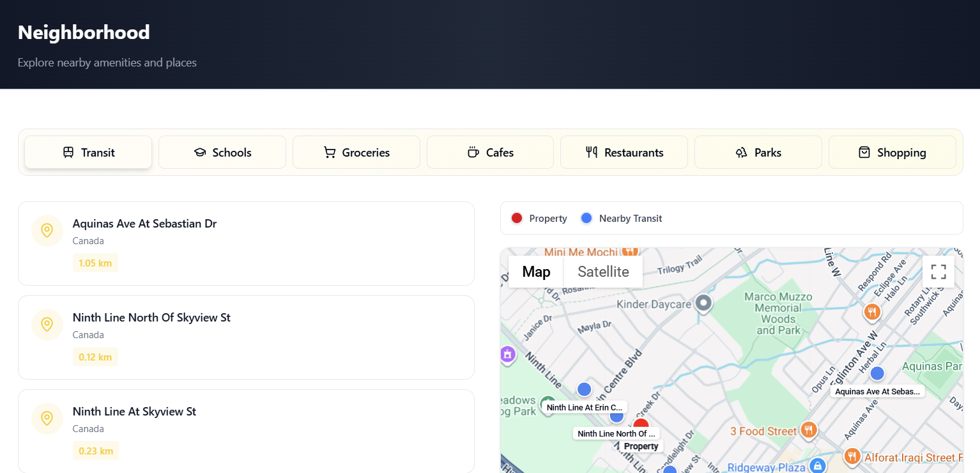The image size is (980, 473).
Task: Click the Alforat Iraqi Street Food pin
Action: tap(851, 456)
